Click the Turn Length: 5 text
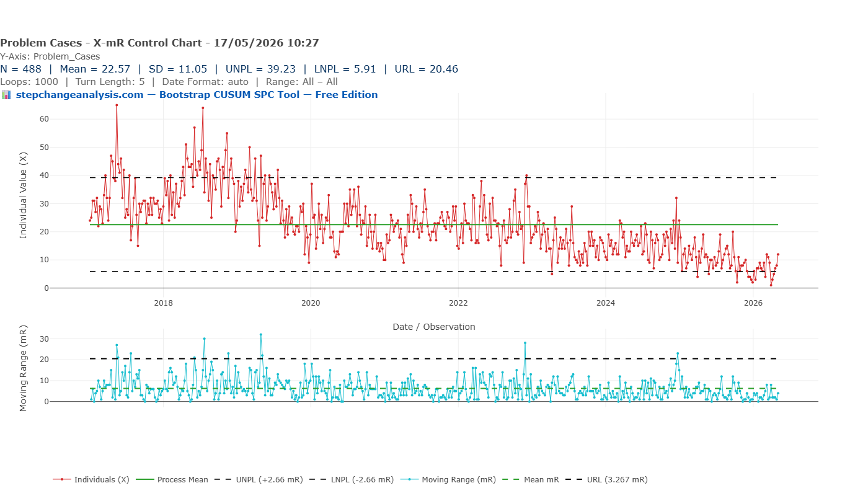Screen dimensions: 868x496 (110, 82)
